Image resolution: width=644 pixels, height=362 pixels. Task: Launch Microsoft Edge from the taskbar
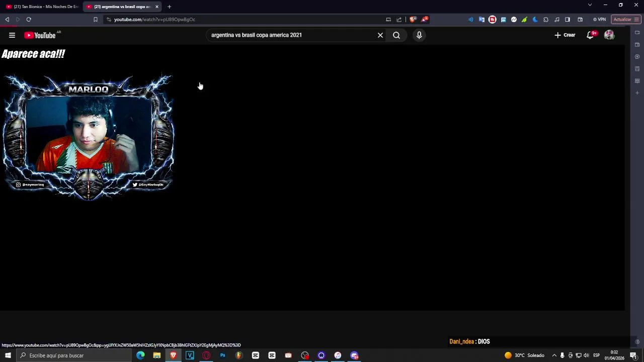click(140, 355)
